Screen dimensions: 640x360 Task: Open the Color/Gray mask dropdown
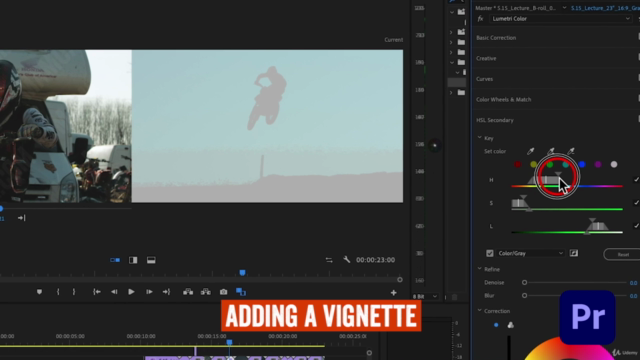[x=530, y=253]
